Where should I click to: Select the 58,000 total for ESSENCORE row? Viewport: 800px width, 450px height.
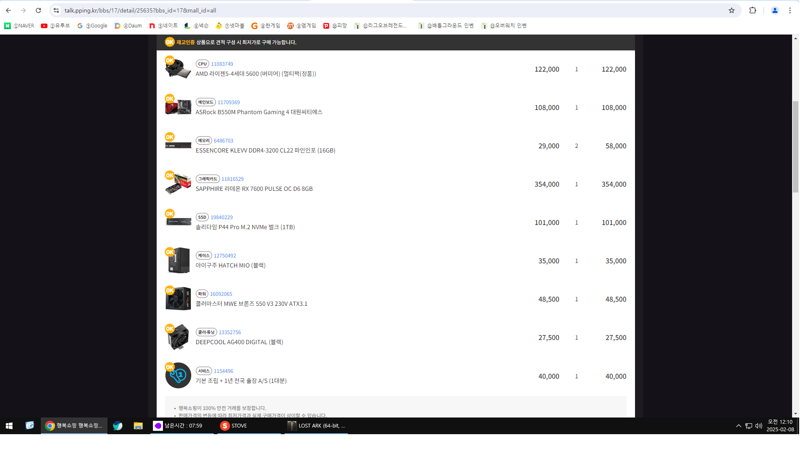pyautogui.click(x=616, y=146)
